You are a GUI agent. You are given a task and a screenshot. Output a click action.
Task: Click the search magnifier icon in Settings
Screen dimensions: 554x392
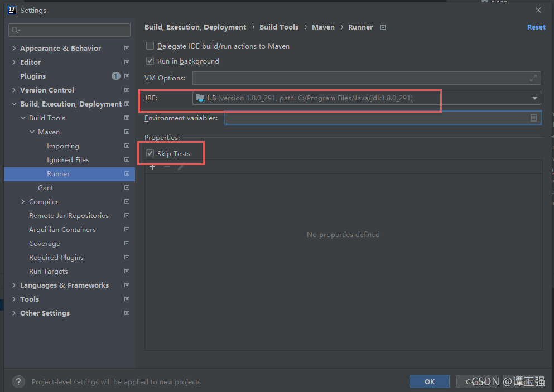pyautogui.click(x=16, y=30)
